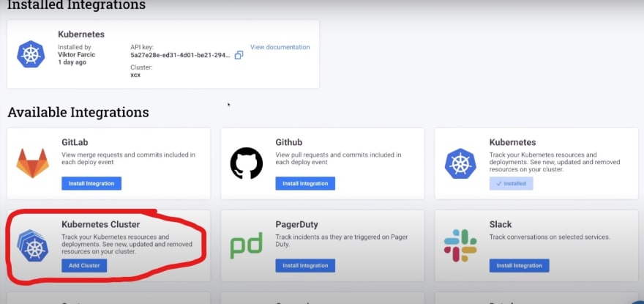Click the API key value 5a27e28e-ed31
Screen dimensions: 644x304
[x=181, y=55]
